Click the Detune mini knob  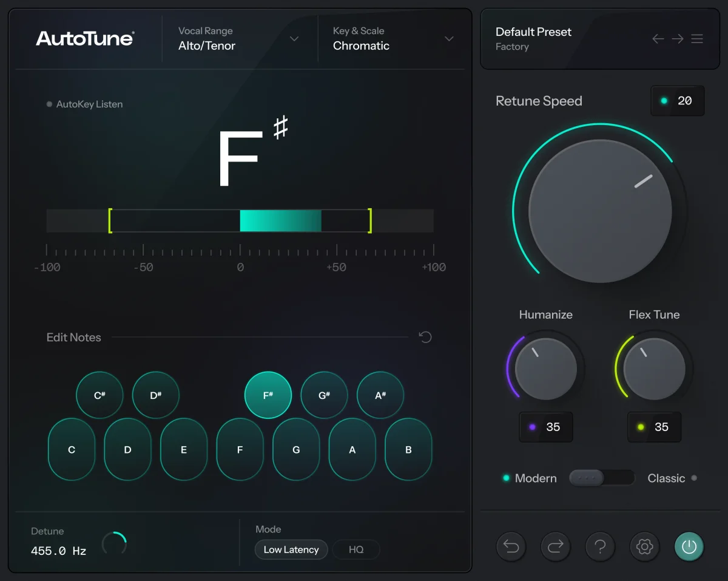click(x=114, y=543)
